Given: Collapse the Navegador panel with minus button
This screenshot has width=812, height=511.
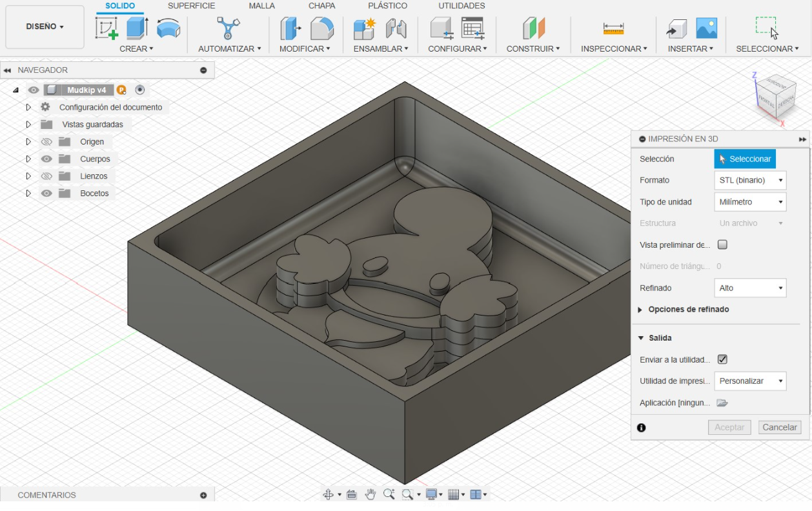Looking at the screenshot, I should tap(204, 70).
